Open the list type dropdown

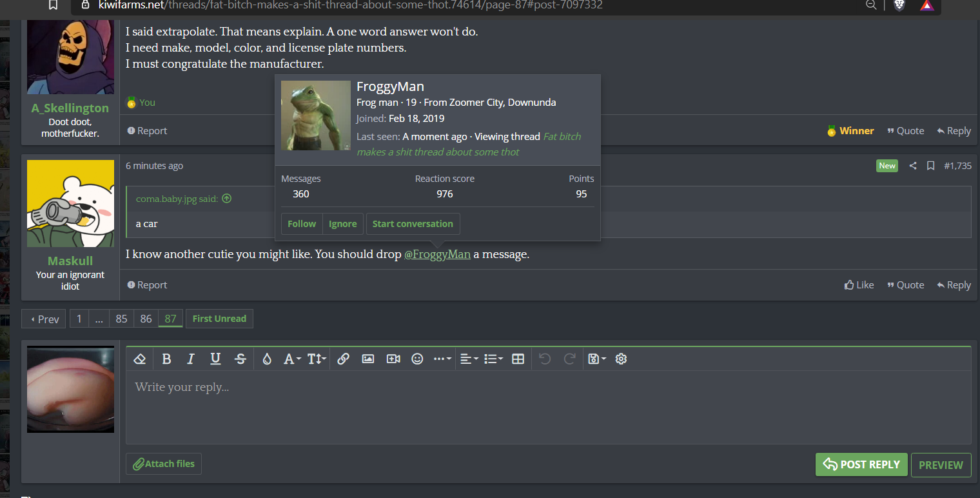pyautogui.click(x=493, y=359)
